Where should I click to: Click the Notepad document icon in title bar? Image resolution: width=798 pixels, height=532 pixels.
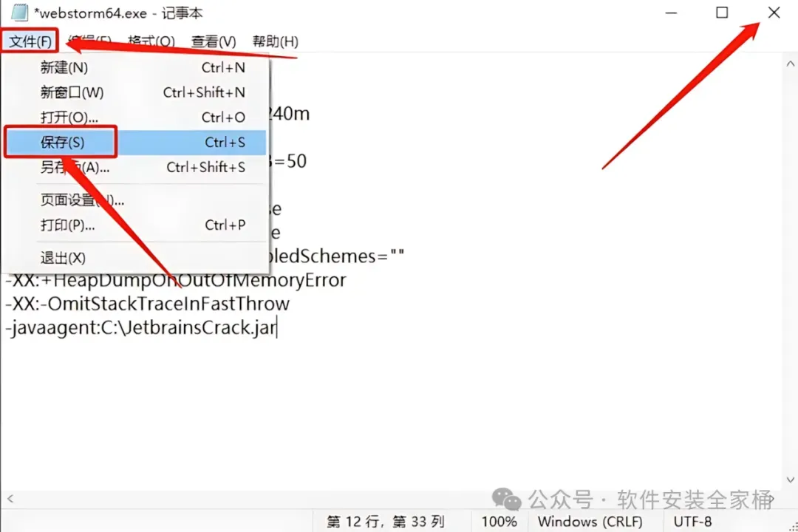18,13
